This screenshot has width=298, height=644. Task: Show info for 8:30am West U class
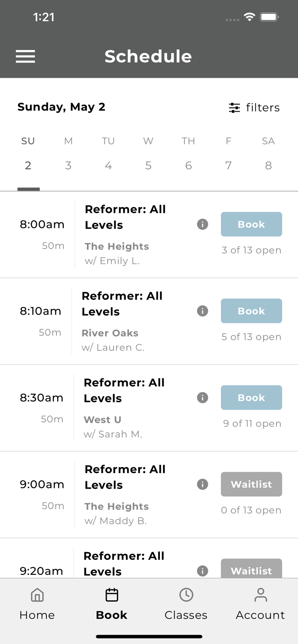tap(203, 398)
